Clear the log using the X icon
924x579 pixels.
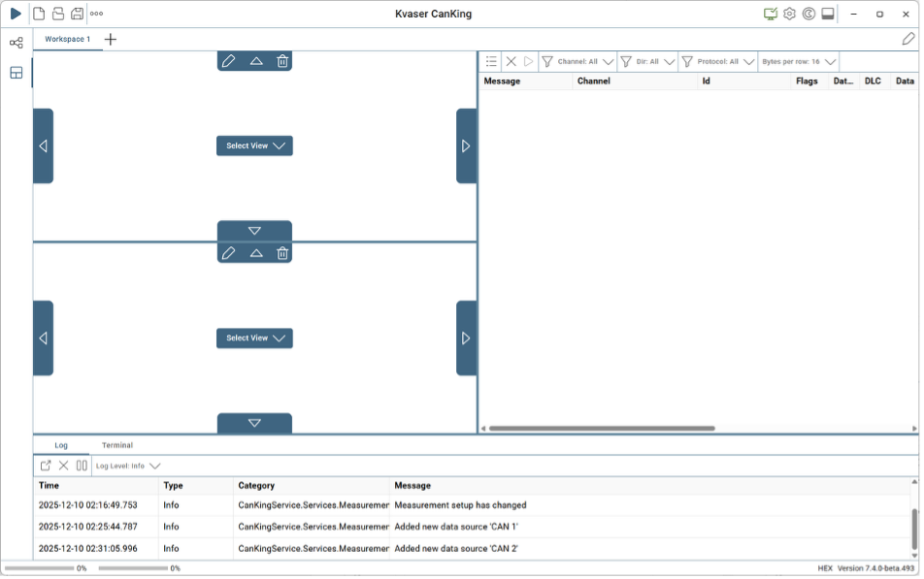click(x=64, y=466)
